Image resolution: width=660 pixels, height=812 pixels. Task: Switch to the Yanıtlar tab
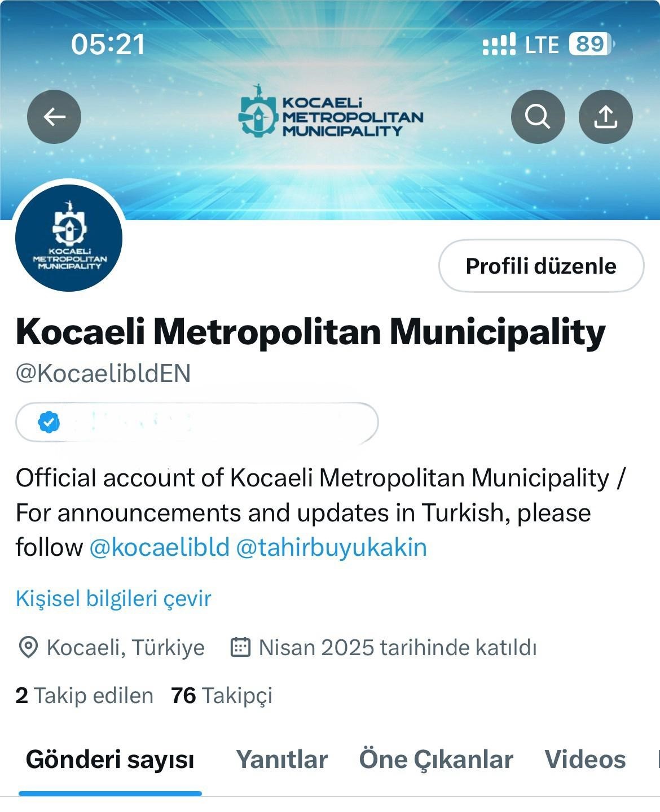point(282,760)
